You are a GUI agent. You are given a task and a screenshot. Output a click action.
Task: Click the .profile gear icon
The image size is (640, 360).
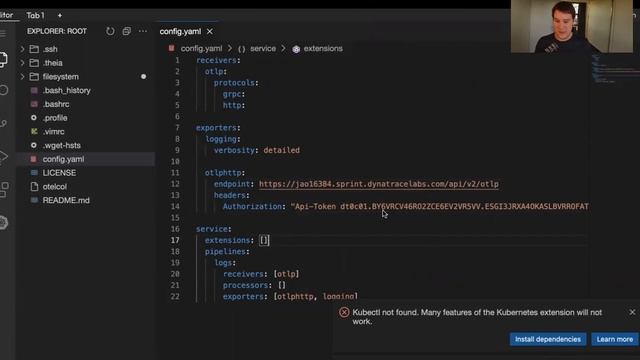coord(34,118)
